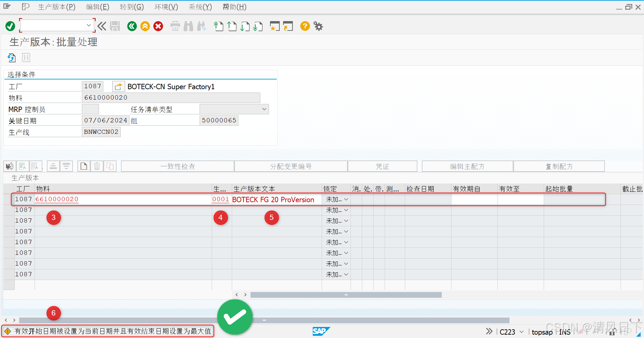Screen dimensions: 644x338
Task: Click the 组 field 50000065
Action: (x=219, y=120)
